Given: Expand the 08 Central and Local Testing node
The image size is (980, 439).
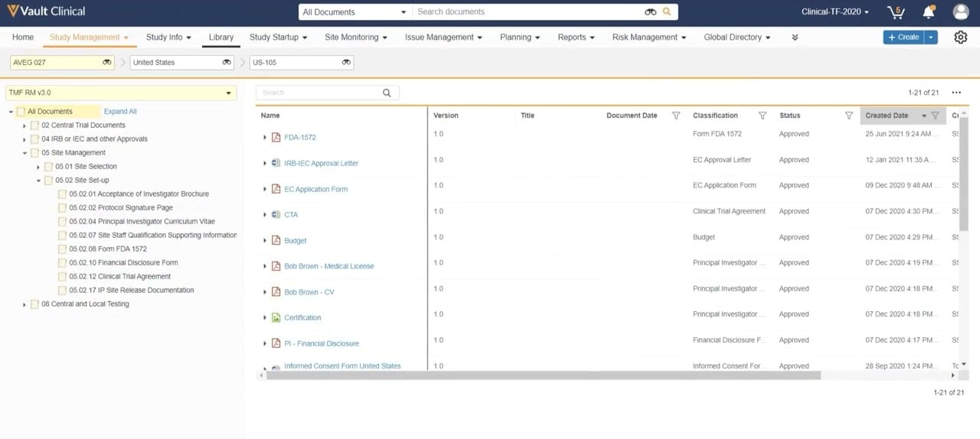Looking at the screenshot, I should coord(24,304).
